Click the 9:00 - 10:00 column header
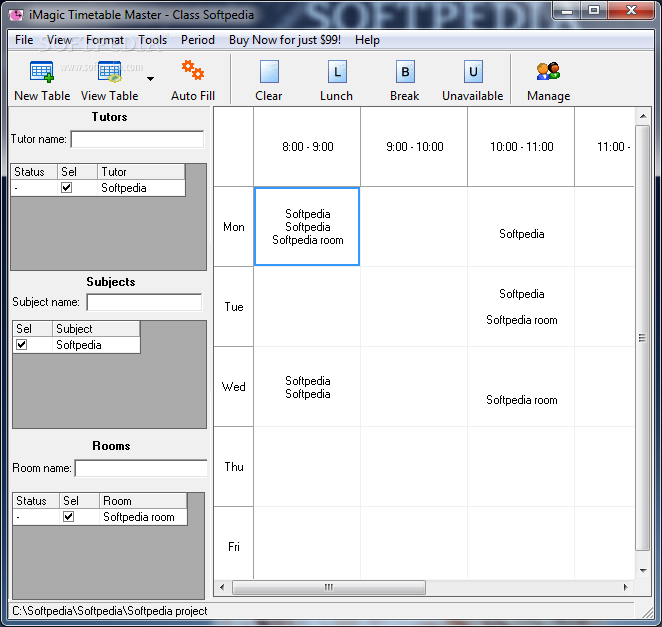The height and width of the screenshot is (627, 662). pos(414,147)
